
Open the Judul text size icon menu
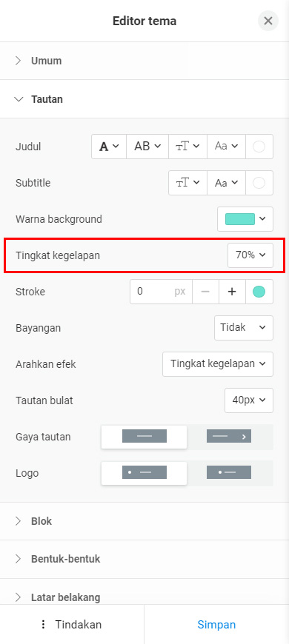coord(188,147)
